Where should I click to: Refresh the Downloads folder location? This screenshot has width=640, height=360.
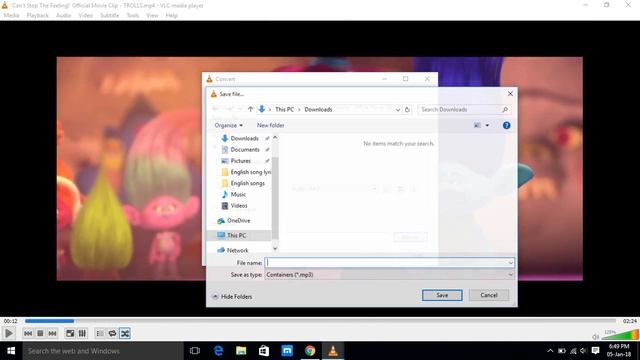[407, 109]
